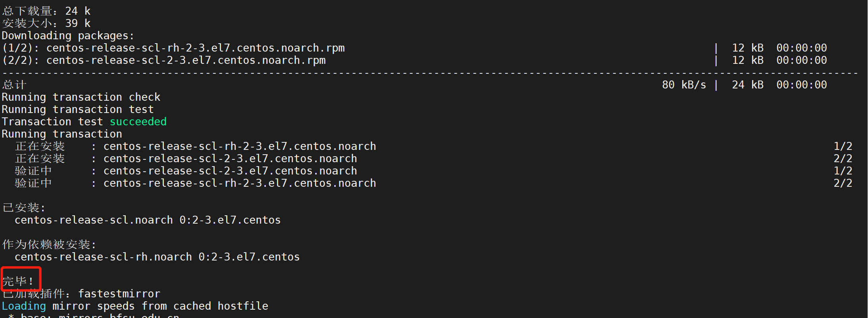Click the "已安装:" heading

tap(24, 208)
